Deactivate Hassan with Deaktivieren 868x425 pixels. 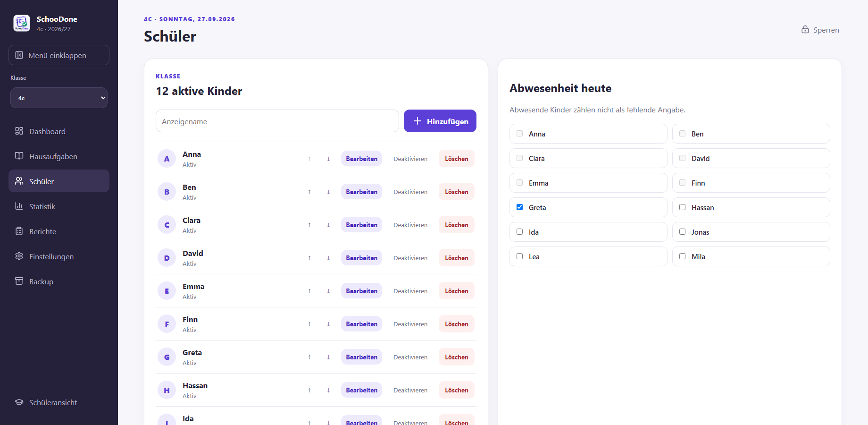tap(410, 390)
